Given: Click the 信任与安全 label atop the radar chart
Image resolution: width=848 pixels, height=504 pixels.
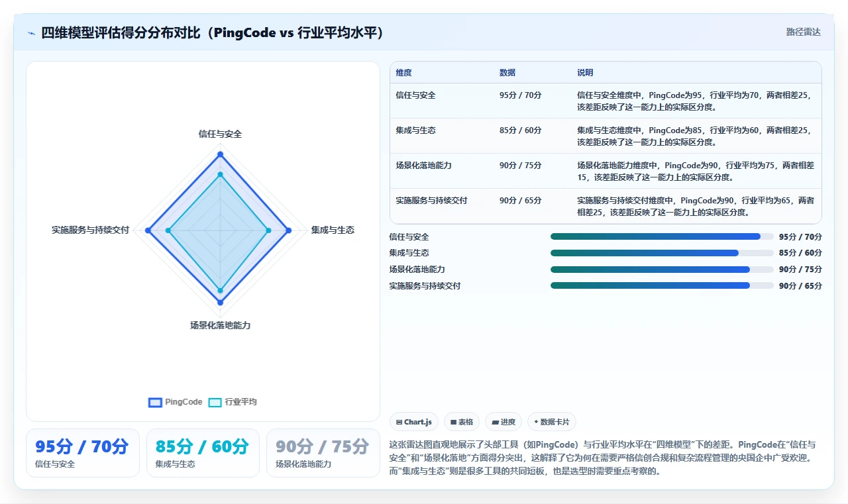Looking at the screenshot, I should (221, 134).
